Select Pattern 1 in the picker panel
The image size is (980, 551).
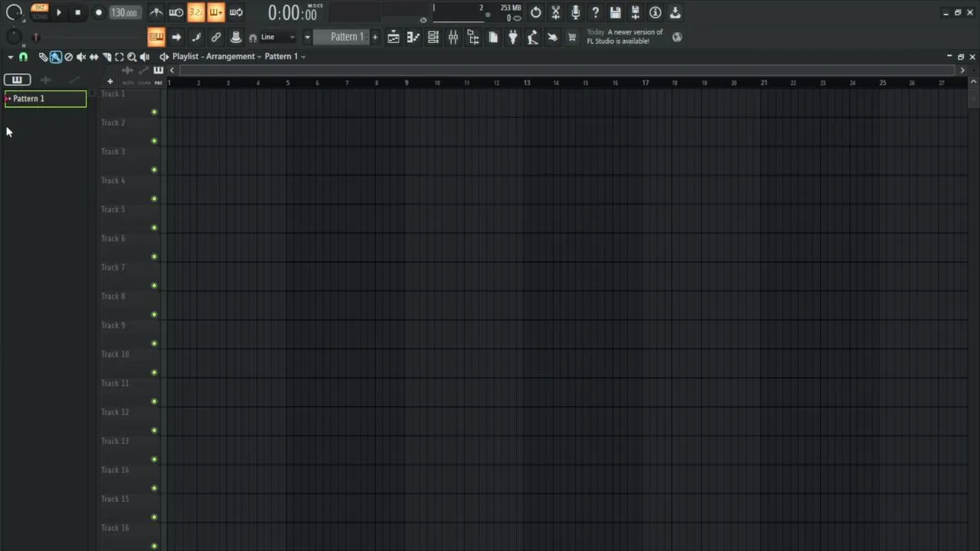tap(46, 99)
